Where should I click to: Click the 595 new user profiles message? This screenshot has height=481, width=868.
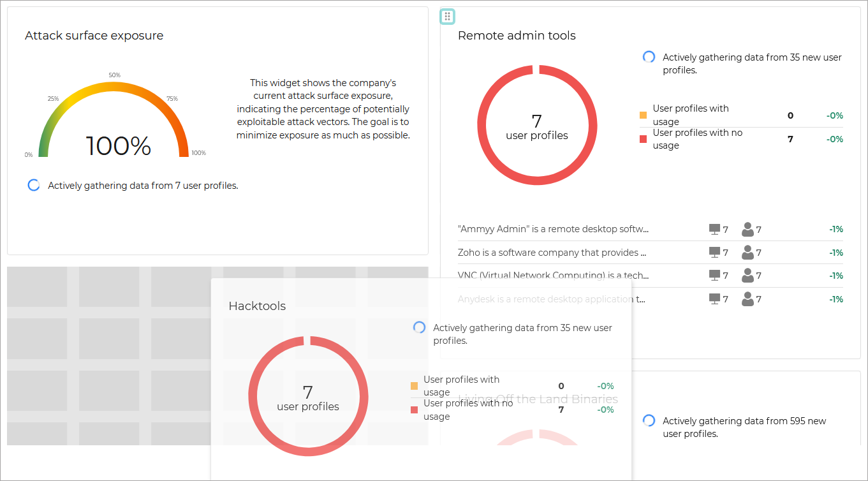point(744,427)
